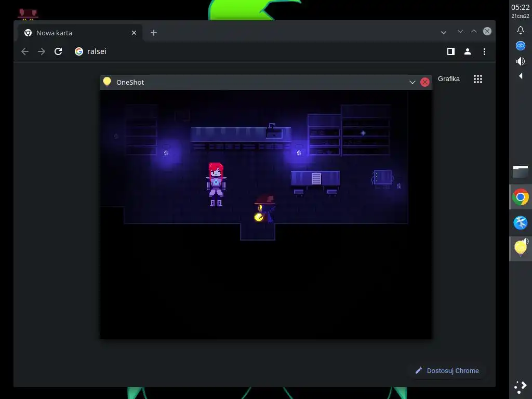Image resolution: width=532 pixels, height=399 pixels.
Task: Open the volume speaker tray icon
Action: click(521, 61)
